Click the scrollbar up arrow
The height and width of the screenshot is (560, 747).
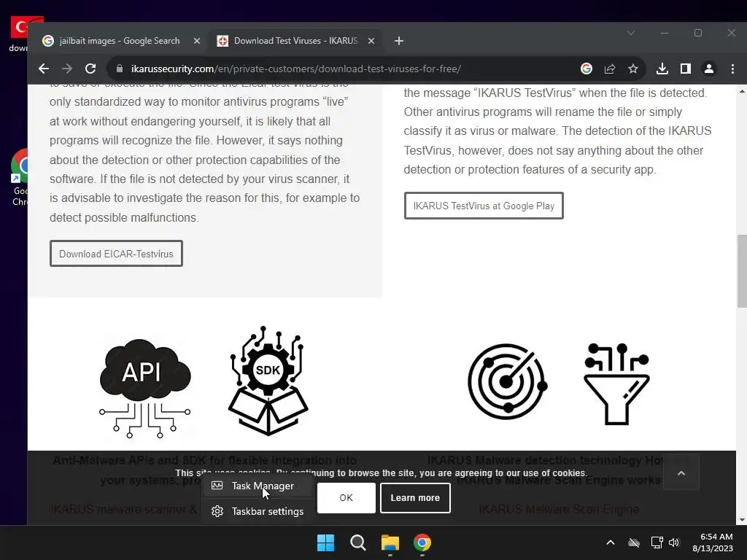742,90
